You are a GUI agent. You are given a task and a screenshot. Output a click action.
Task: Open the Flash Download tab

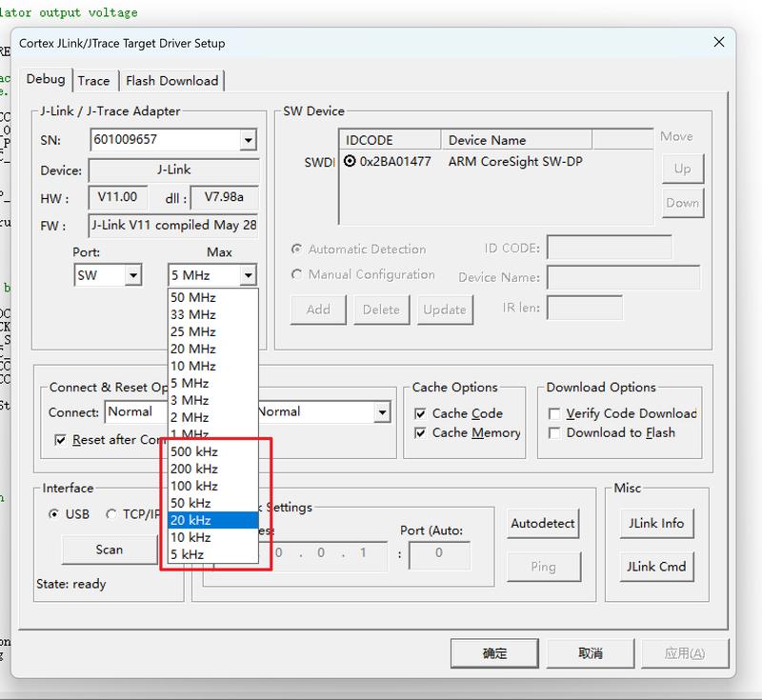(171, 81)
